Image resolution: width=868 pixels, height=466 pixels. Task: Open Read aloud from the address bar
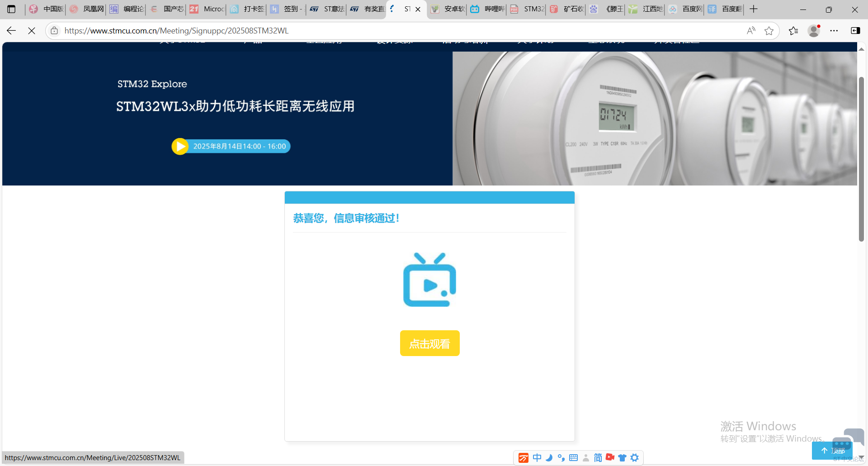point(751,31)
